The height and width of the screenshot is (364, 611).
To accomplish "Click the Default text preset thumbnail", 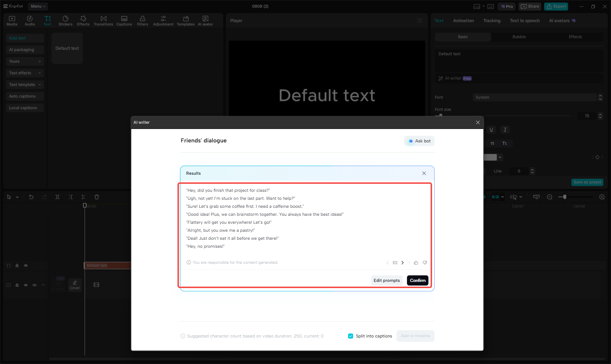I will (x=67, y=48).
